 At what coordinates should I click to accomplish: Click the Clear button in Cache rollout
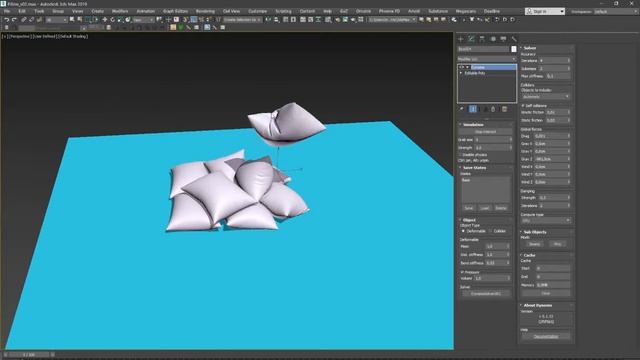(x=546, y=293)
